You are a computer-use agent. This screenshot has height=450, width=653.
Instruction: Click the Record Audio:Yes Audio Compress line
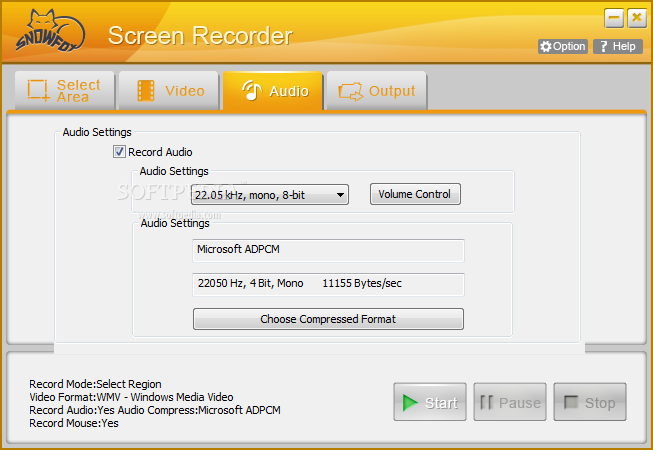(x=155, y=410)
